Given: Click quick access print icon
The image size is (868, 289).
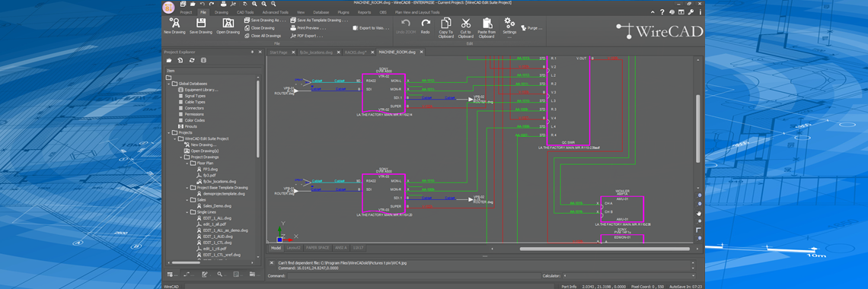Looking at the screenshot, I should click(223, 3).
